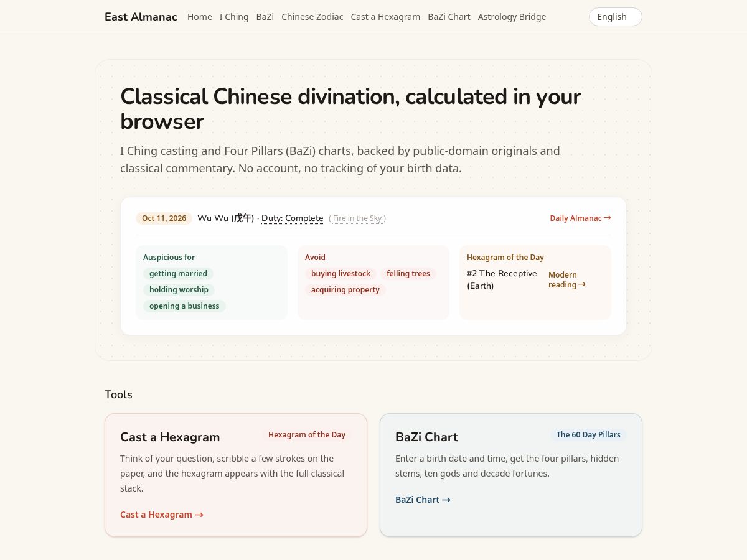The height and width of the screenshot is (560, 747).
Task: Open the Daily Almanac link
Action: pyautogui.click(x=580, y=218)
